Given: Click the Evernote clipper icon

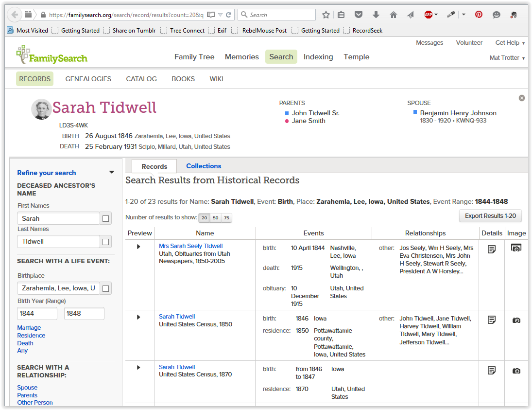Looking at the screenshot, I should pyautogui.click(x=514, y=15).
